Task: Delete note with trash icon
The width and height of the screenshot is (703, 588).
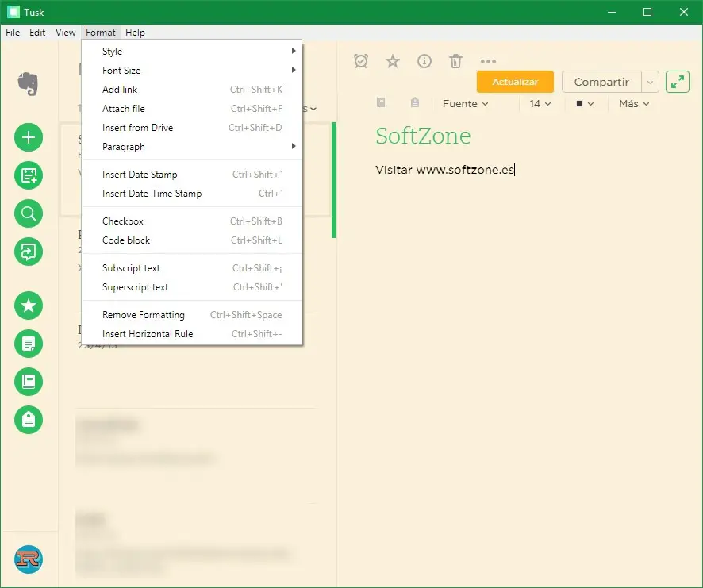Action: pyautogui.click(x=455, y=61)
